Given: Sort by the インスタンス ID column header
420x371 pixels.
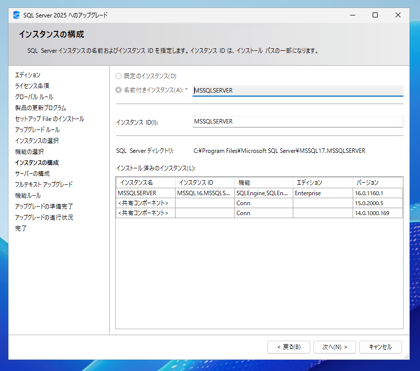Looking at the screenshot, I should pos(205,183).
